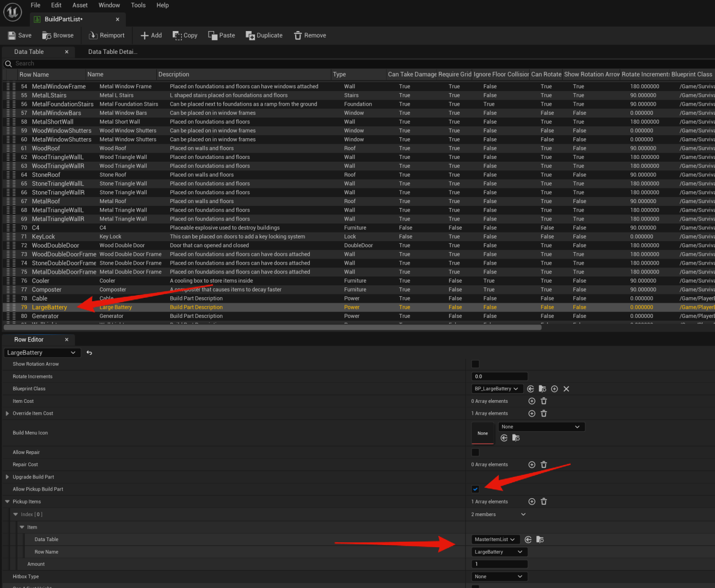Reset the row selection with undo arrow
715x588 pixels.
(89, 353)
